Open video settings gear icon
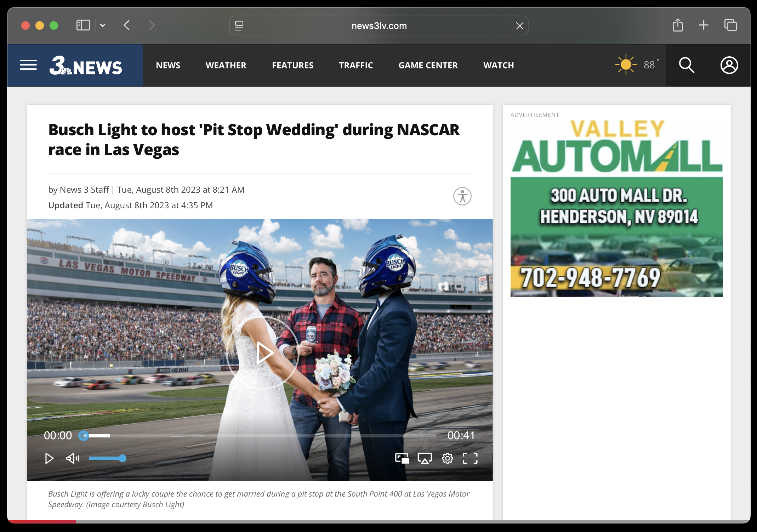757x532 pixels. (x=447, y=458)
